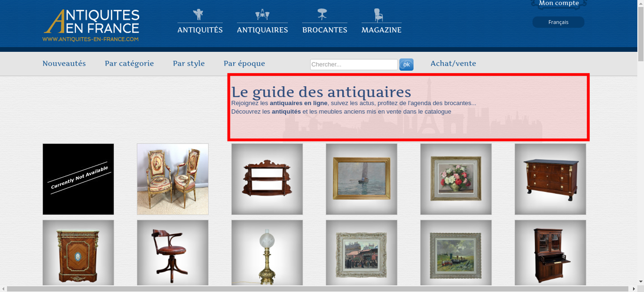Screen dimensions: 644x292
Task: Click the ok search button
Action: tap(406, 65)
